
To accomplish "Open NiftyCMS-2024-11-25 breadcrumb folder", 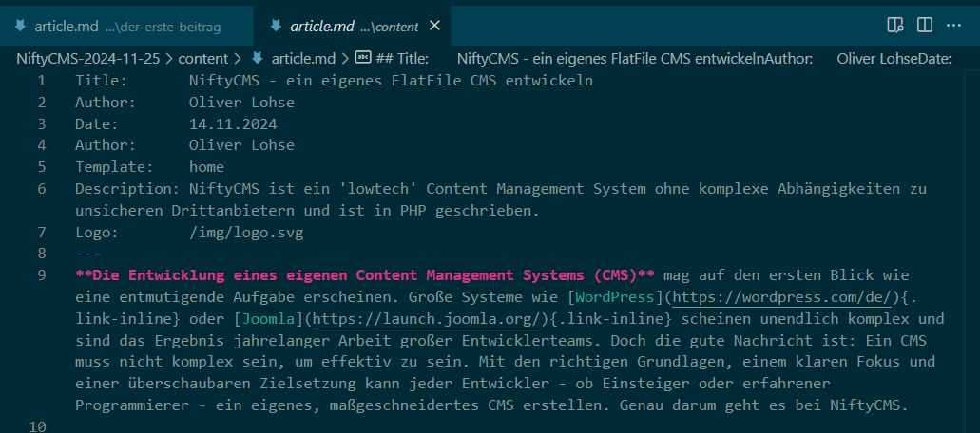I will coord(89,59).
